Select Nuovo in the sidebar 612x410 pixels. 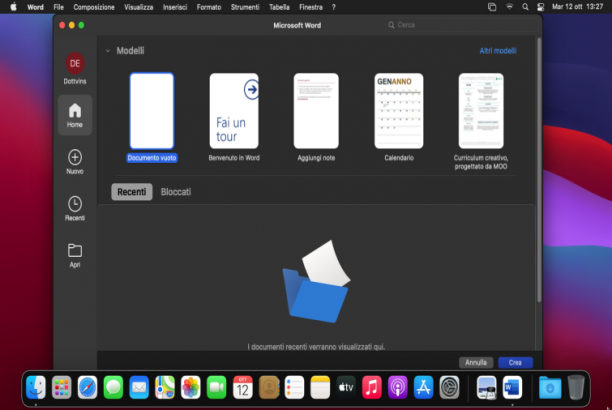pos(75,162)
